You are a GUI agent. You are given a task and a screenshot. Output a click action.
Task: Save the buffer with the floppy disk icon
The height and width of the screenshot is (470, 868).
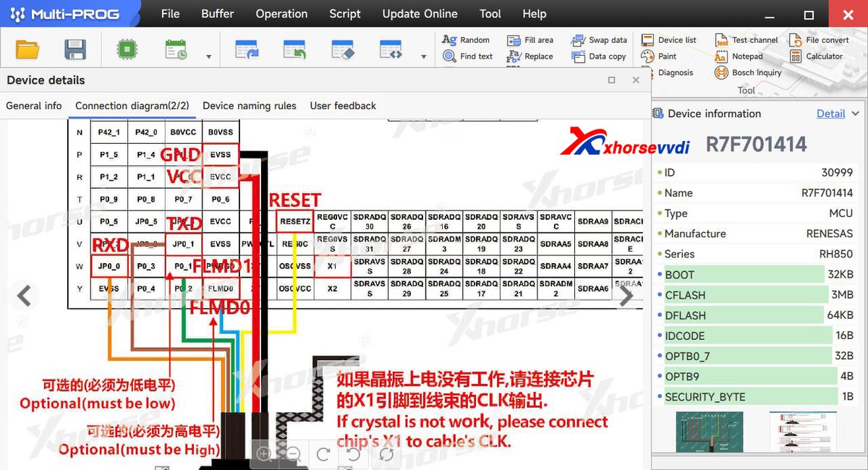coord(75,49)
